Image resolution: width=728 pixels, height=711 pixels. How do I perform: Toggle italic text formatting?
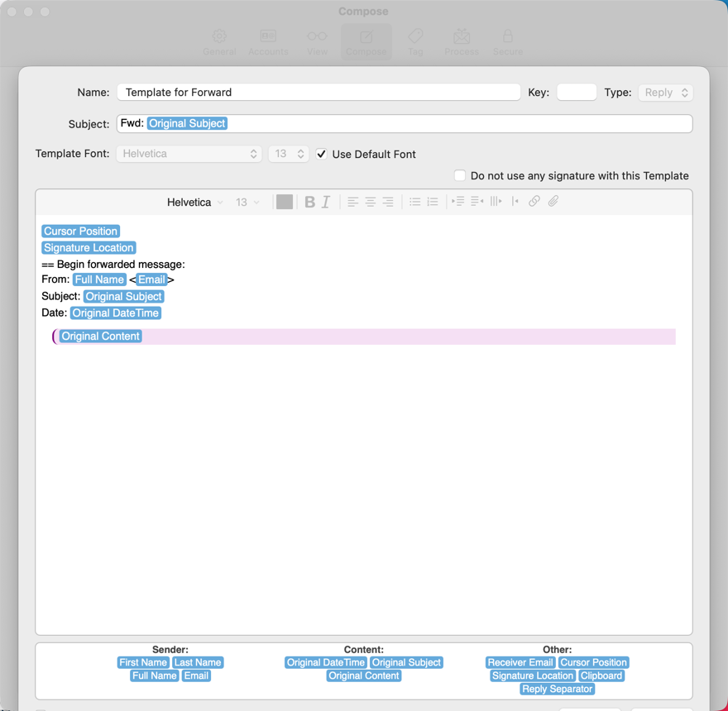tap(326, 202)
